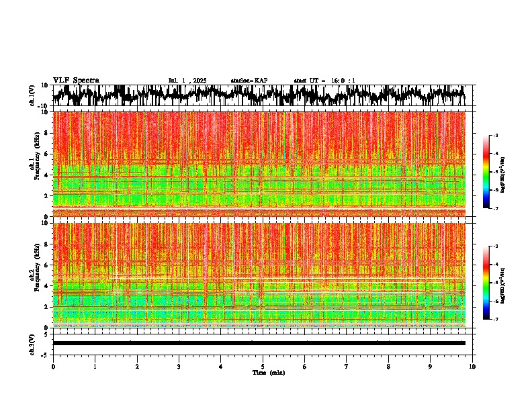Click time-axis tick label "9"

[430, 367]
